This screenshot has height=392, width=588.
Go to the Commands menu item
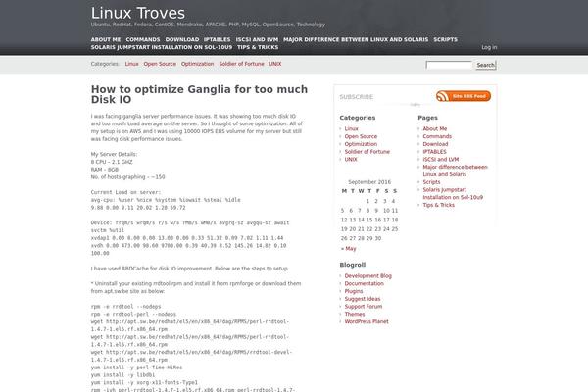click(x=143, y=39)
